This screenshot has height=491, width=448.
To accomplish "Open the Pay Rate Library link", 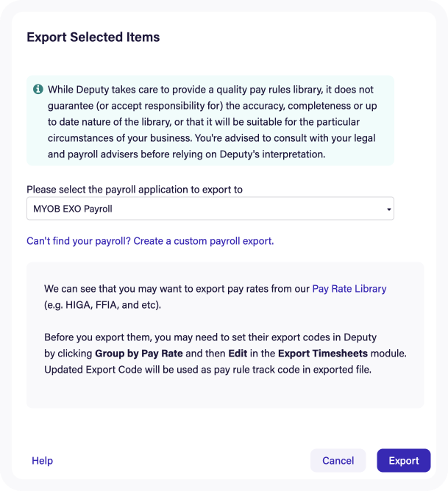I will (349, 289).
